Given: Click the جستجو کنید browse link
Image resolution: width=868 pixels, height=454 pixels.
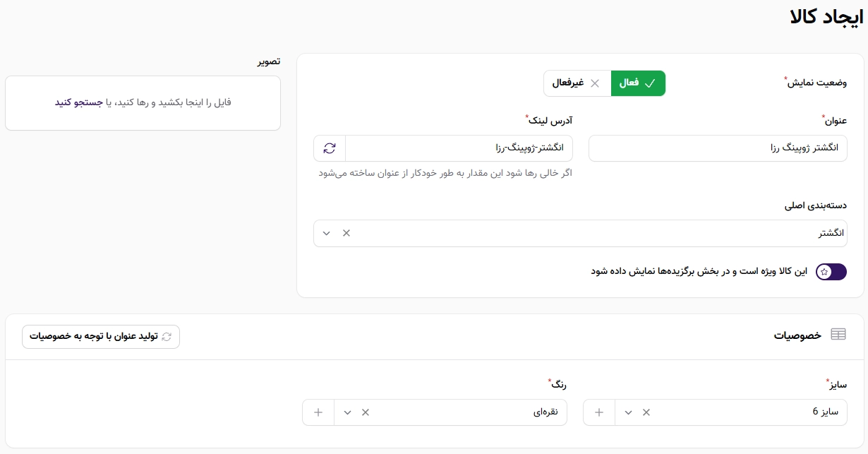Looking at the screenshot, I should [79, 102].
